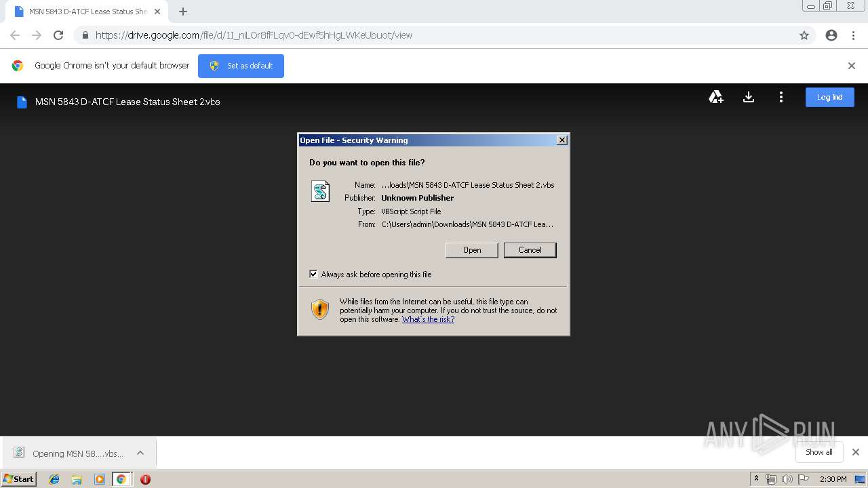The width and height of the screenshot is (868, 488).
Task: Click the Drive file title text
Action: 127,102
